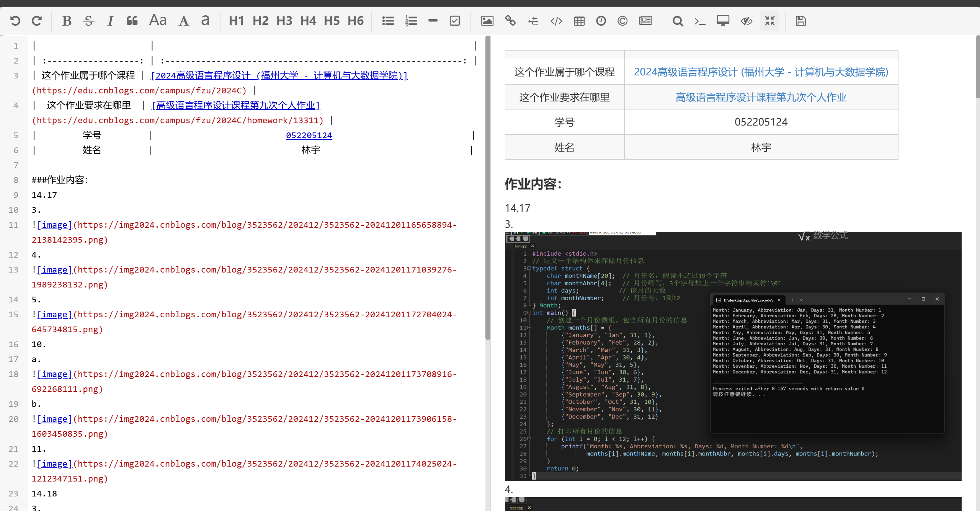Click the preview pane vertical scrollbar
The image size is (980, 511).
click(x=977, y=67)
